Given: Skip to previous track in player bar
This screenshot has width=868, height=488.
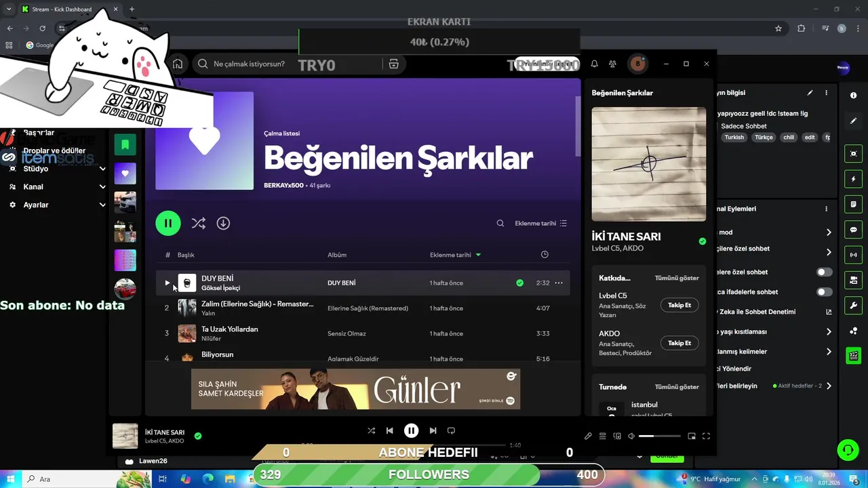Looking at the screenshot, I should click(389, 430).
